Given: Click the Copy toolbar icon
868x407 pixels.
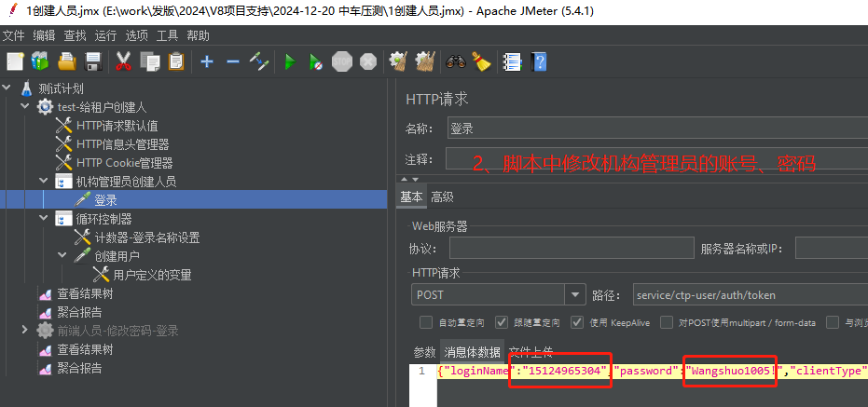Looking at the screenshot, I should [149, 61].
